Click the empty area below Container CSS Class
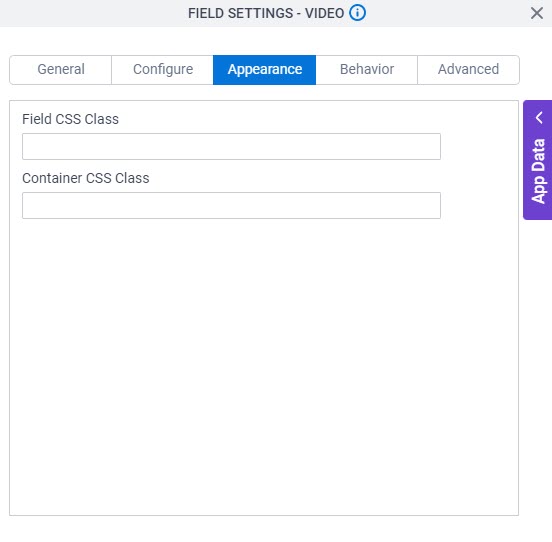The height and width of the screenshot is (542, 552). tap(264, 366)
